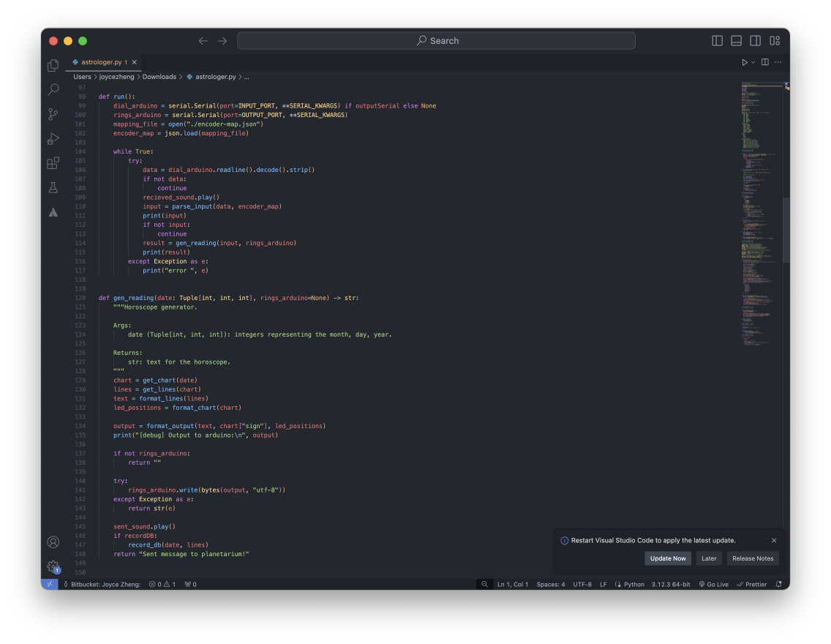Click the Search command center field
831x644 pixels.
(437, 41)
